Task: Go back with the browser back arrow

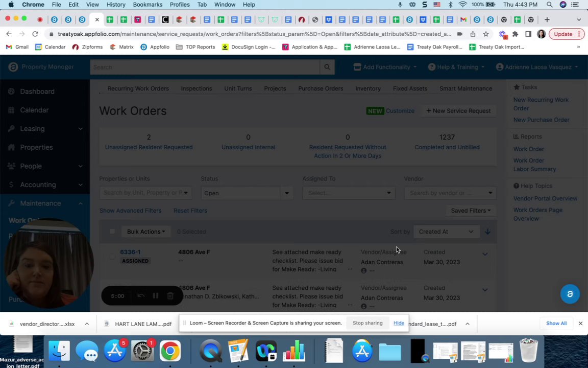Action: [x=9, y=34]
